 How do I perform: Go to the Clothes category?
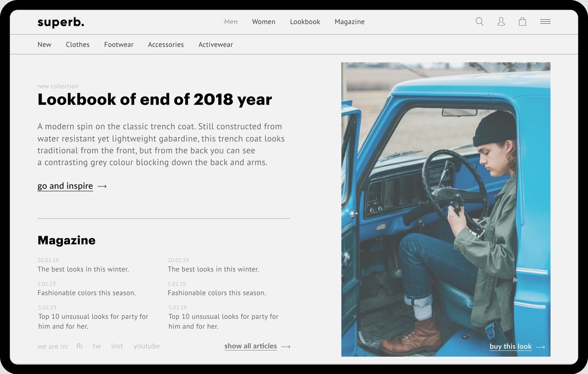[78, 45]
